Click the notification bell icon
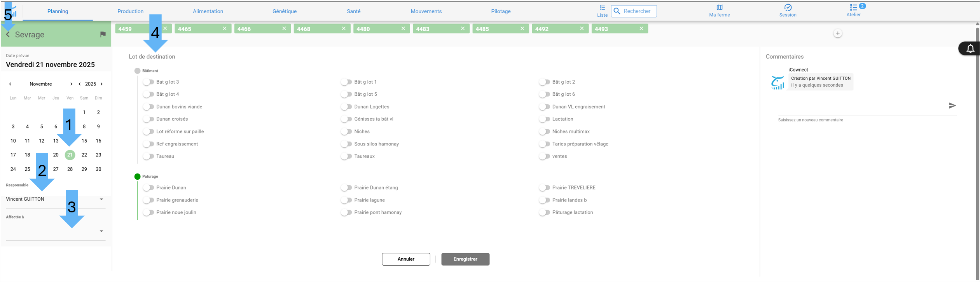The image size is (980, 282). point(970,49)
